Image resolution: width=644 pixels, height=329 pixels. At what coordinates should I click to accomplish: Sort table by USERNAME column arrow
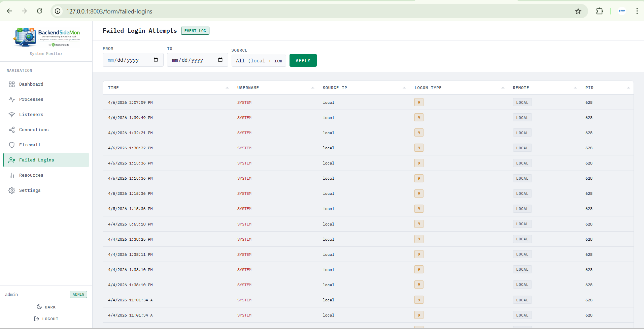313,88
